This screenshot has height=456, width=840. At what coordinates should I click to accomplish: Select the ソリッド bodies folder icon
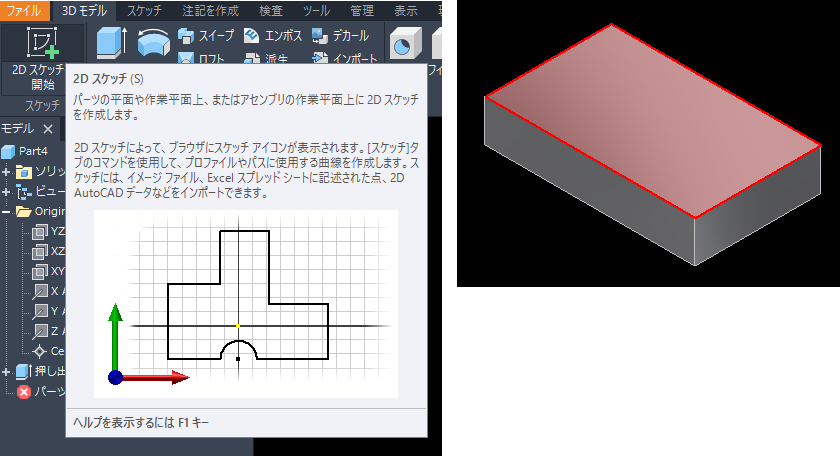24,172
